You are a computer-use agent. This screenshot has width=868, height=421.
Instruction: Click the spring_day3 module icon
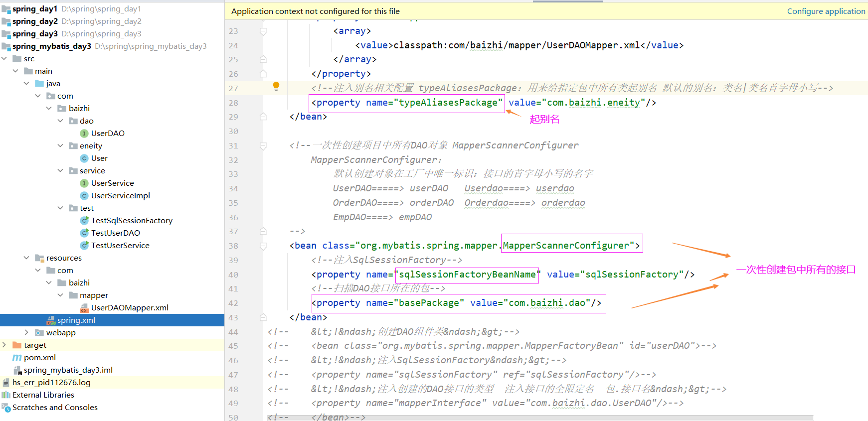tap(6, 34)
